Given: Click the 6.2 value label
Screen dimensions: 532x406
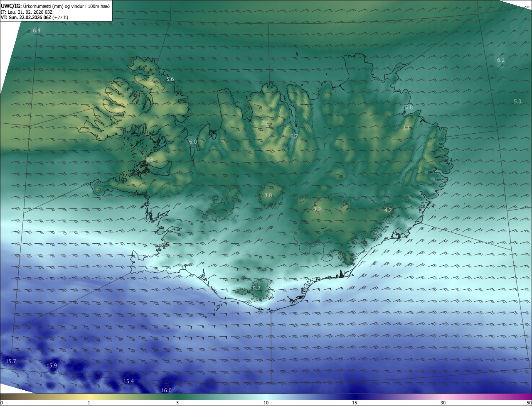Looking at the screenshot, I should (x=501, y=60).
